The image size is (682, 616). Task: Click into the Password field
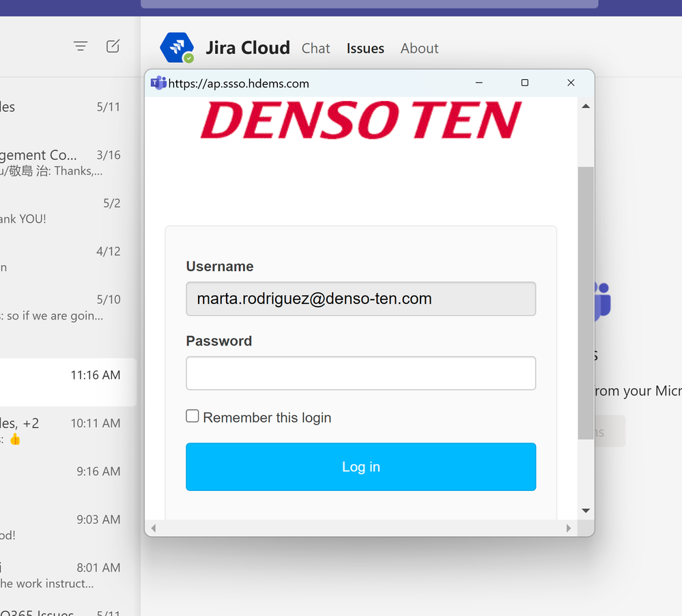[x=361, y=374]
